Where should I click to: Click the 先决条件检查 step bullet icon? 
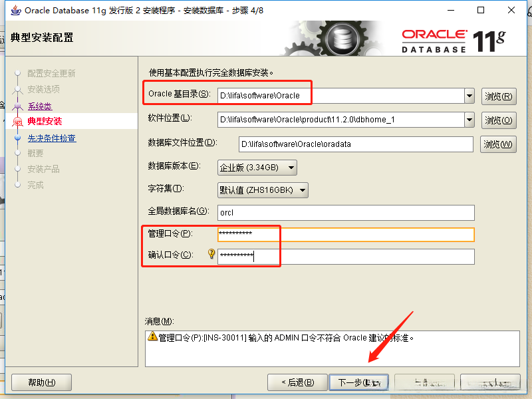(18, 138)
